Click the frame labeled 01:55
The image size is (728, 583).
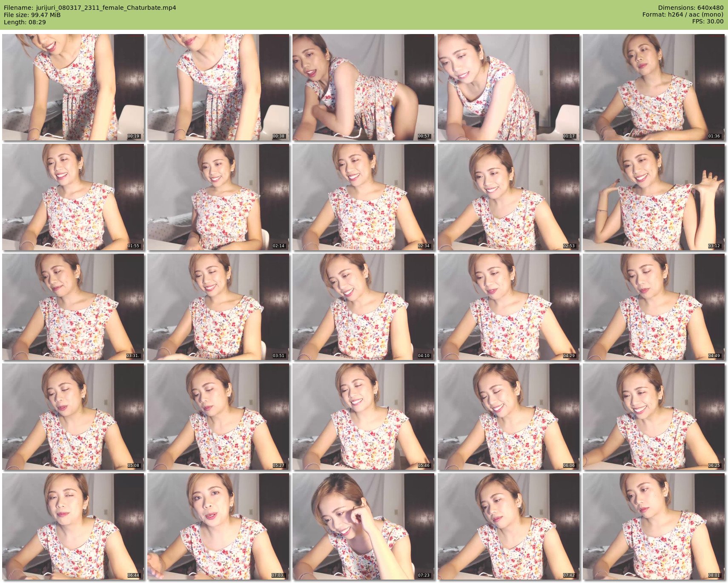pyautogui.click(x=73, y=197)
